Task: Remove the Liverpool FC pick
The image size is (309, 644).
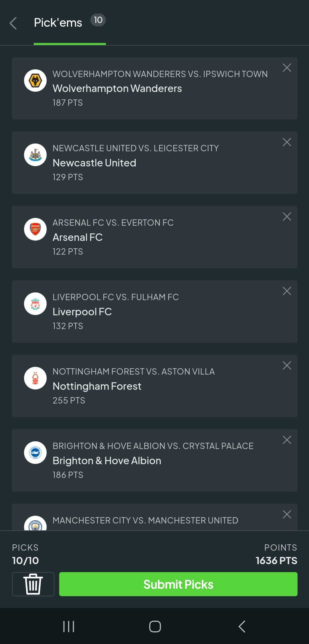Action: (x=287, y=291)
